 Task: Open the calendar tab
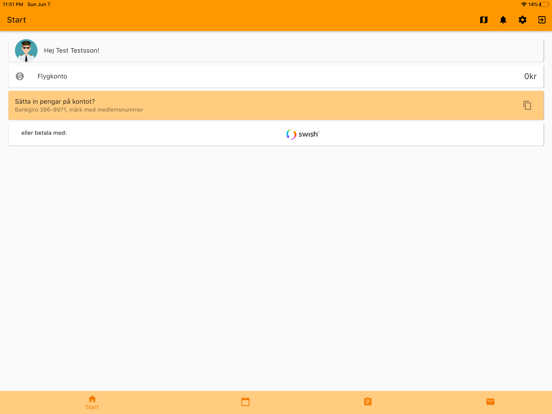[x=245, y=402]
